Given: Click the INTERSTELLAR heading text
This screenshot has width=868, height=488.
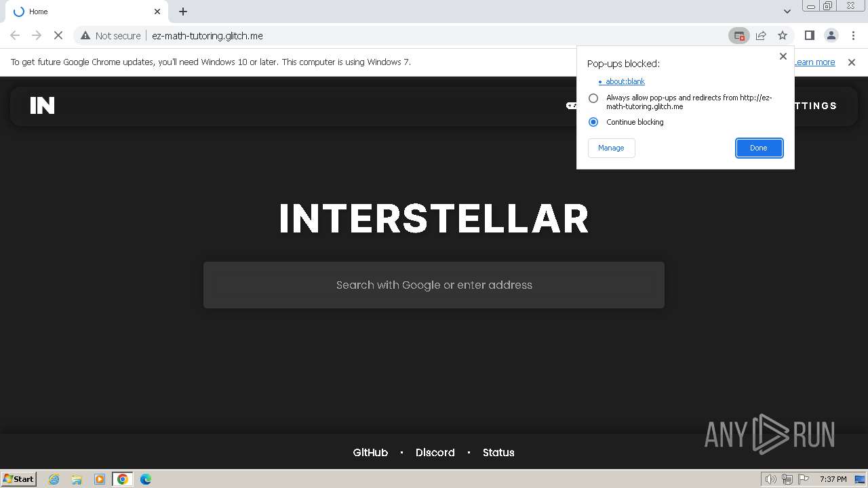Looking at the screenshot, I should pos(434,218).
